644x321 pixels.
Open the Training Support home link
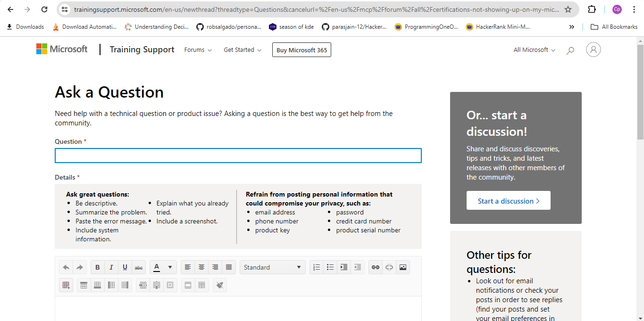pyautogui.click(x=142, y=49)
